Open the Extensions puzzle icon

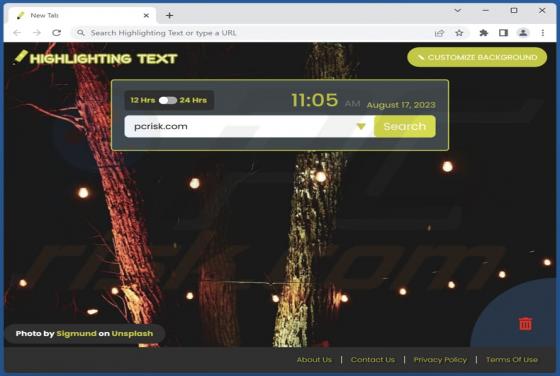[x=484, y=33]
